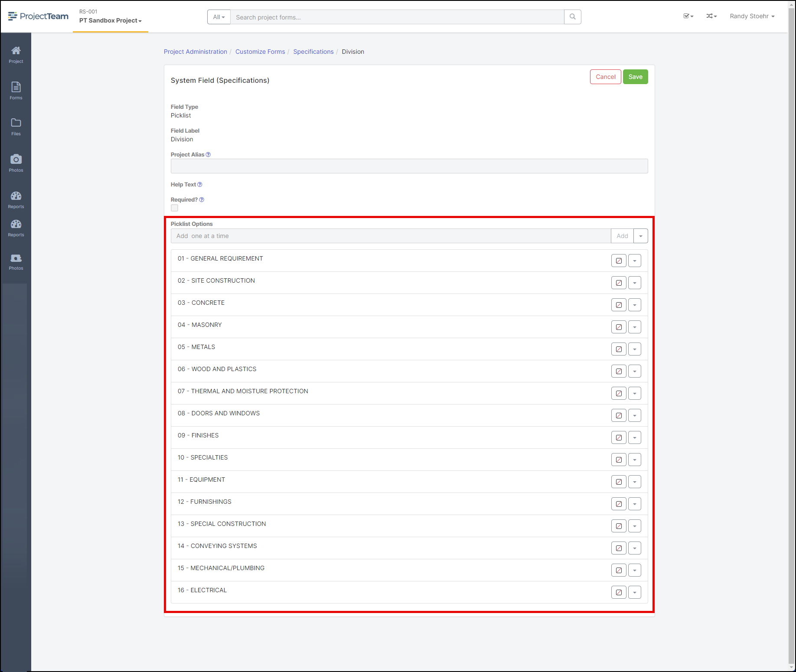Open the Forms sidebar icon
Screen dimensions: 796x672
[16, 91]
